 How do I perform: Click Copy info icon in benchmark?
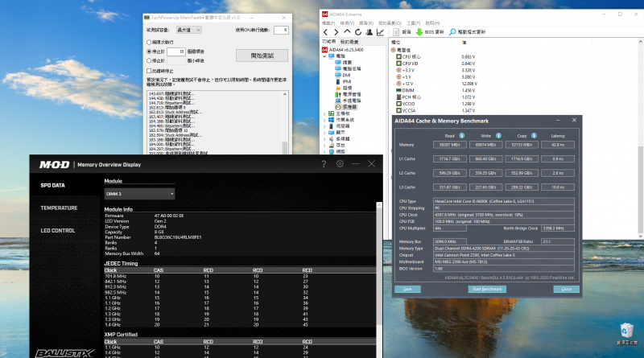click(x=534, y=135)
